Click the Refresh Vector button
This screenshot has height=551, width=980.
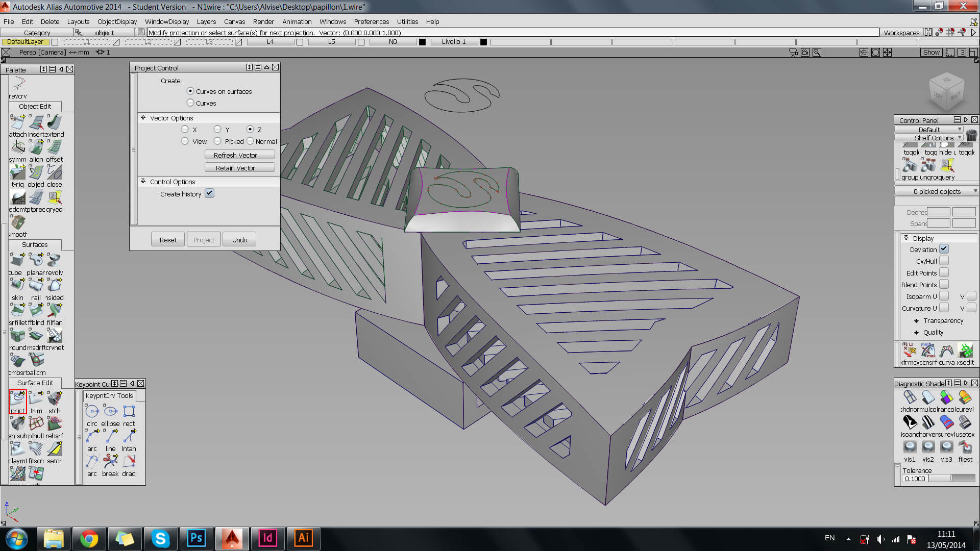(x=240, y=155)
